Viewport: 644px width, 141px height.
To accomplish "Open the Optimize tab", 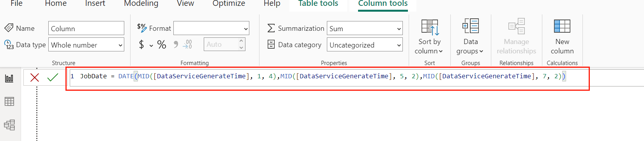I will (229, 4).
